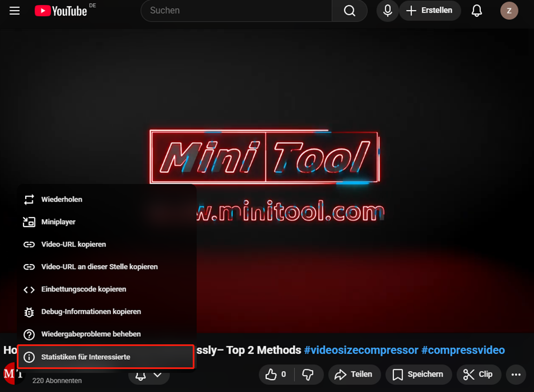Toggle Wiederholen loop option
534x392 pixels.
pyautogui.click(x=62, y=200)
